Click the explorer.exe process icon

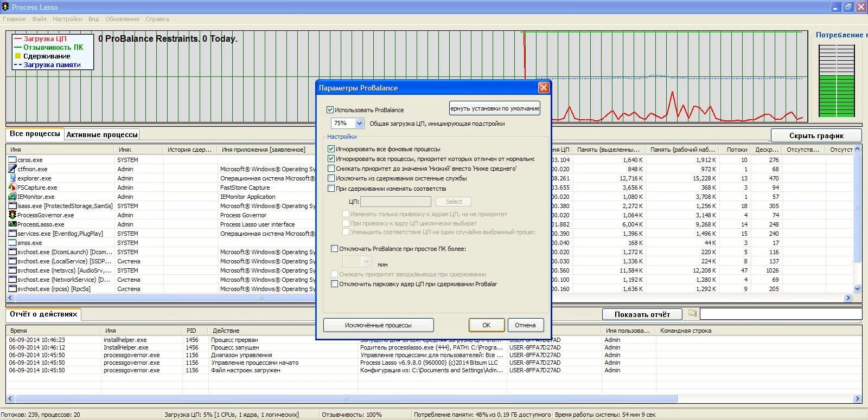tap(12, 178)
